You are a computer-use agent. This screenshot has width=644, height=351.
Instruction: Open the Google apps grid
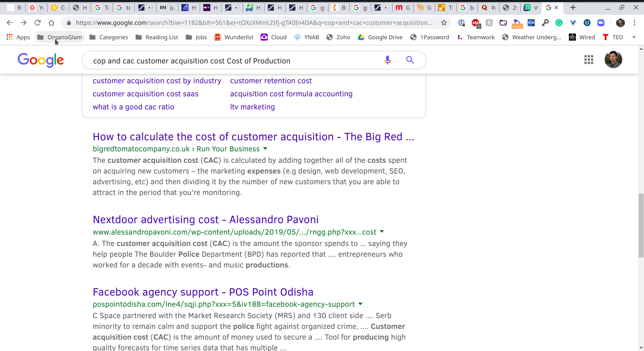[x=589, y=60]
